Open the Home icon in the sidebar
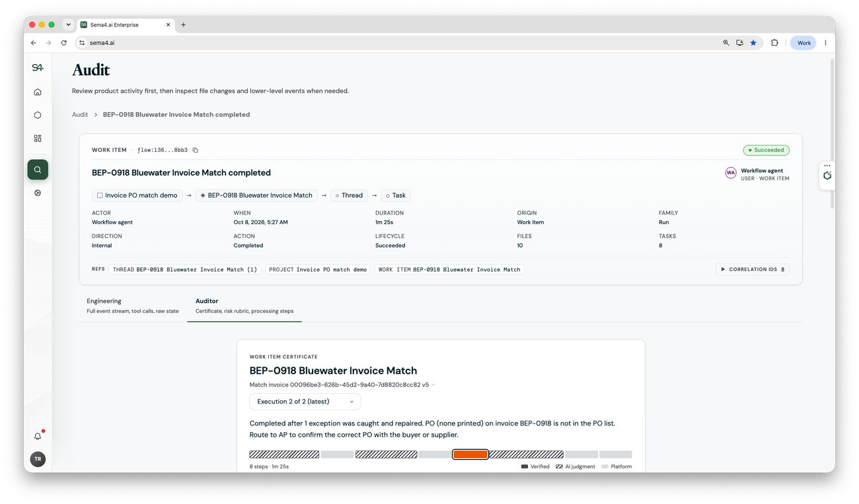The image size is (859, 504). coord(38,92)
